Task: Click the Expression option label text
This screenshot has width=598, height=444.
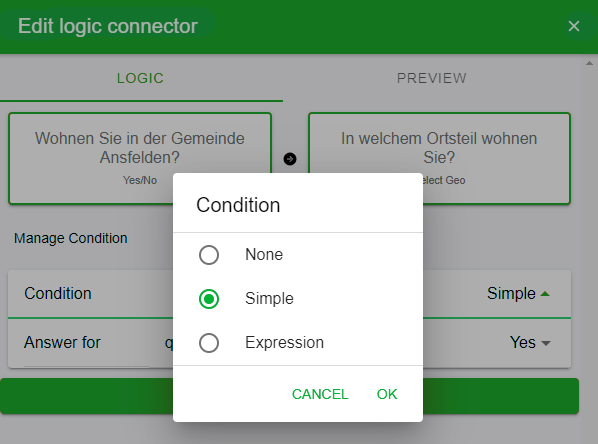Action: pyautogui.click(x=285, y=343)
